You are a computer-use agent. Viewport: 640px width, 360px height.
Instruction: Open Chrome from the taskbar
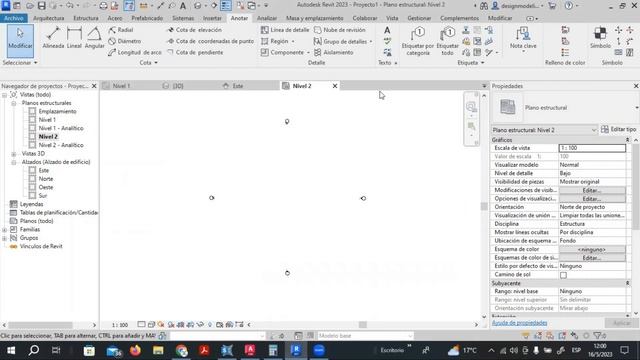(182, 350)
